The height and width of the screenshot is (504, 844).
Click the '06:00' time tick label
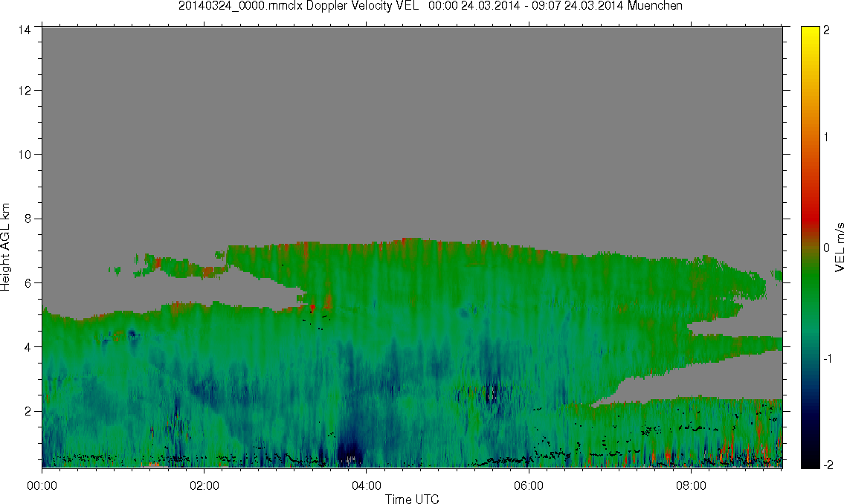(x=529, y=485)
